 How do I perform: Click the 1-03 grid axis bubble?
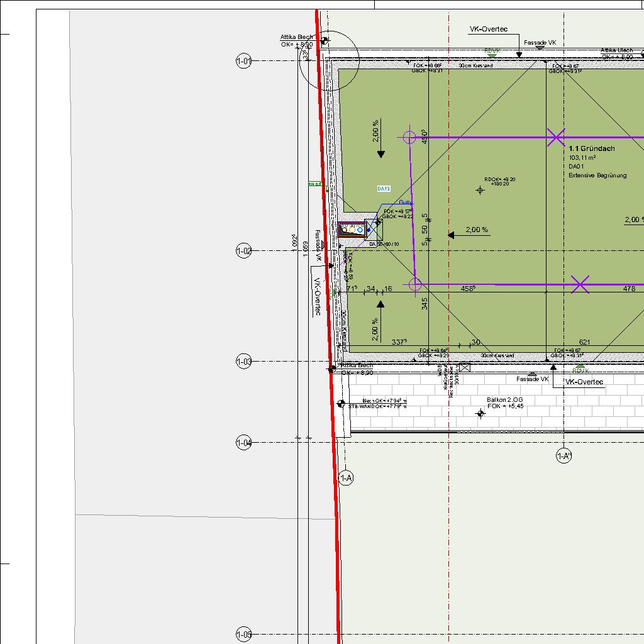(243, 362)
